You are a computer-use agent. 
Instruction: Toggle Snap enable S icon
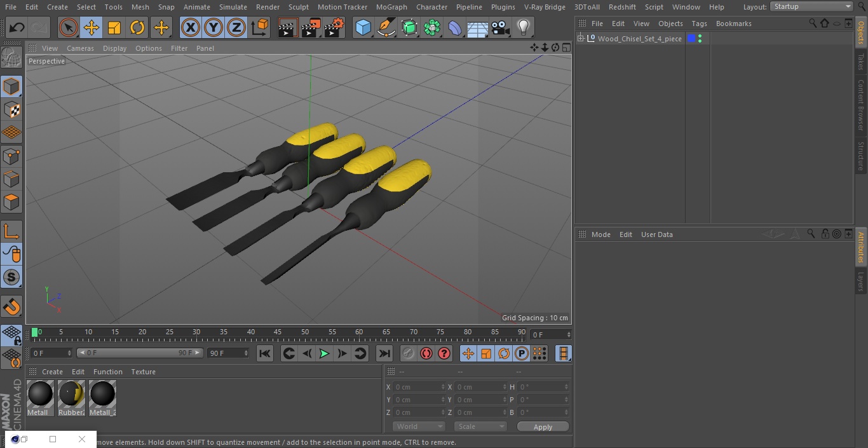(11, 277)
